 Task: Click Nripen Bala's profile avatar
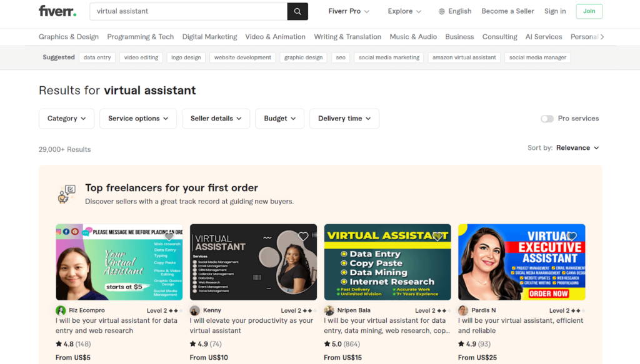(x=329, y=310)
